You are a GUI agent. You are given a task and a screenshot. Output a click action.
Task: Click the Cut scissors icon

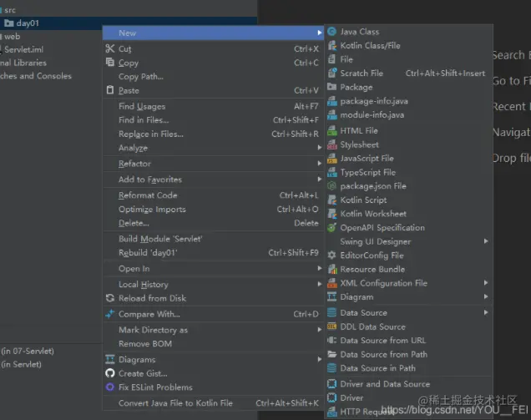(x=109, y=48)
